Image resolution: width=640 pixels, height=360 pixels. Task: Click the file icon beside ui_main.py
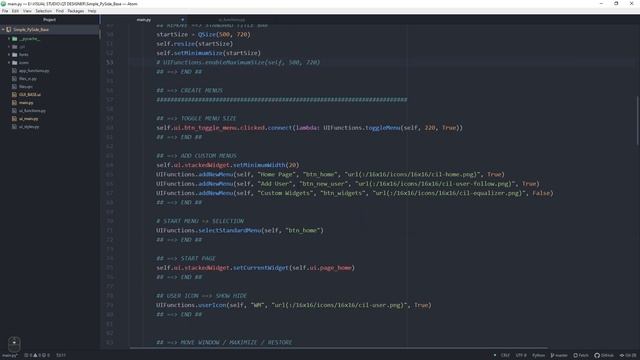(15, 119)
